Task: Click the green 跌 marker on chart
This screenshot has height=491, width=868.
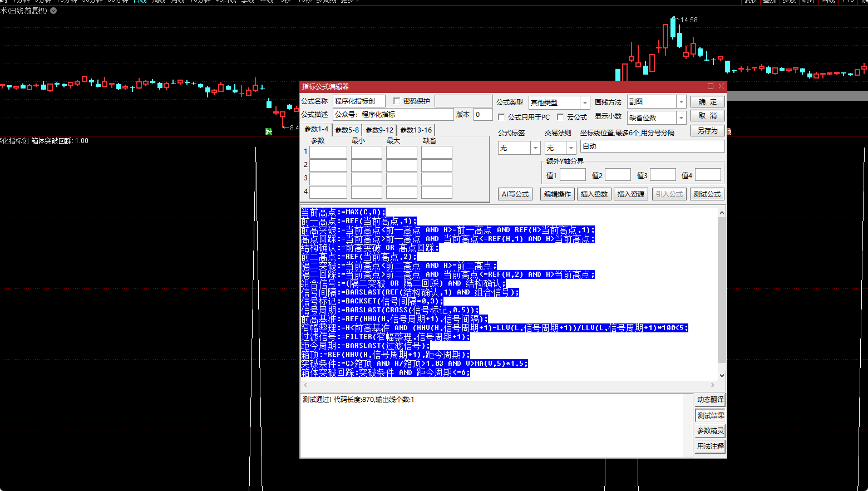Action: click(269, 131)
